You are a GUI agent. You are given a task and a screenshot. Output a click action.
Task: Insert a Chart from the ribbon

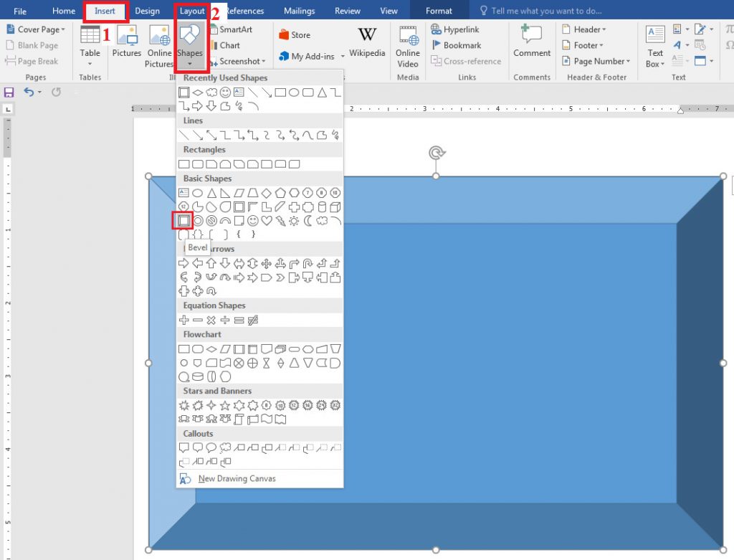(x=226, y=45)
